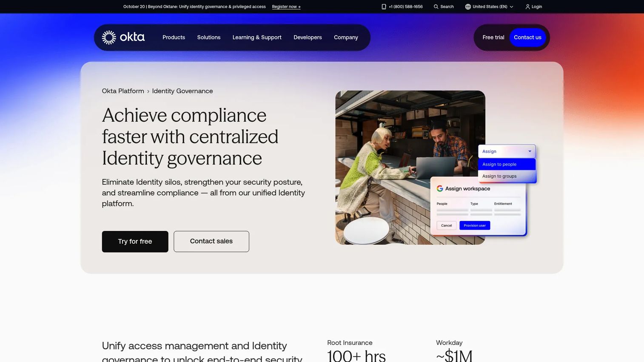Screen dimensions: 644x362
Task: Click the People column header
Action: coord(442,204)
